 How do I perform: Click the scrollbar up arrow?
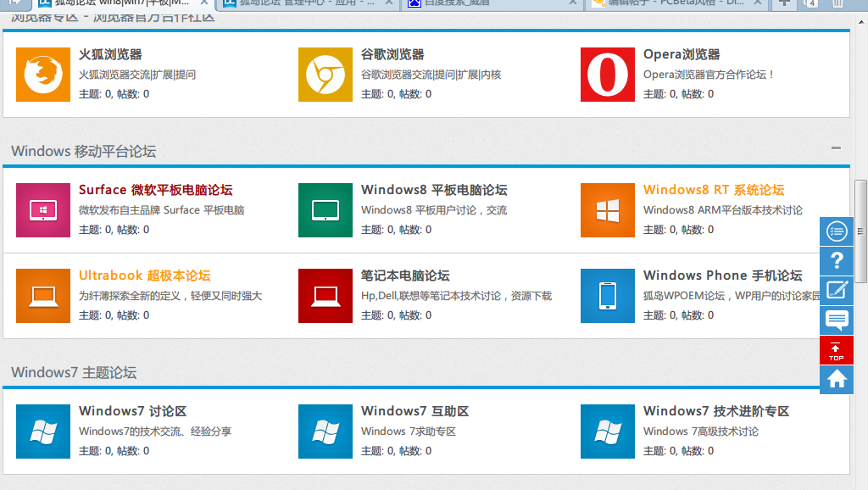(861, 23)
